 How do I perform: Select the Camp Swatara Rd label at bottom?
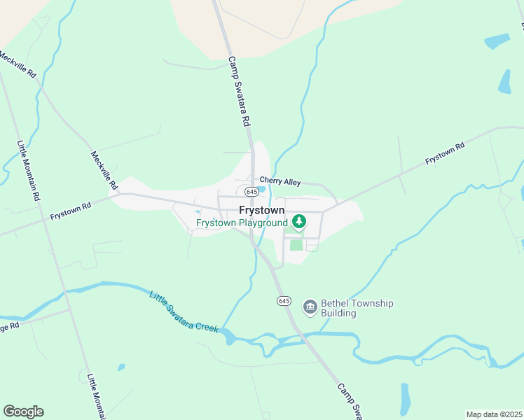[350, 402]
